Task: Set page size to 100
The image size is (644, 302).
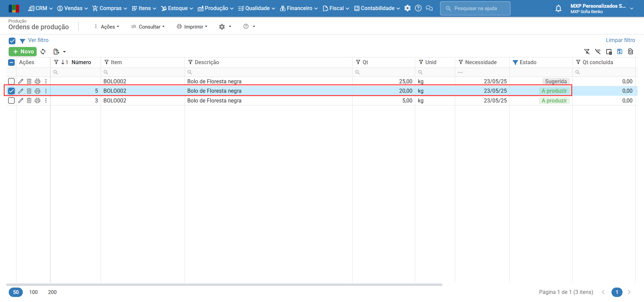Action: coord(34,292)
